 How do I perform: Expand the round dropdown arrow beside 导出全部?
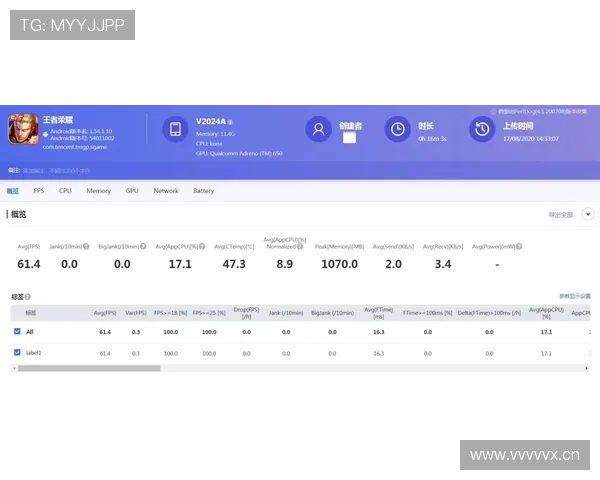588,214
